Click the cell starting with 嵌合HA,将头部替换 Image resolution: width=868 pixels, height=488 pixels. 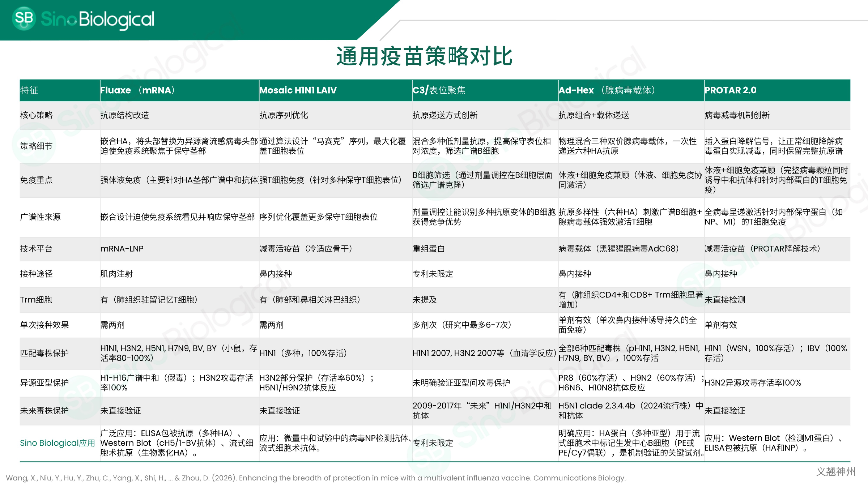[179, 146]
